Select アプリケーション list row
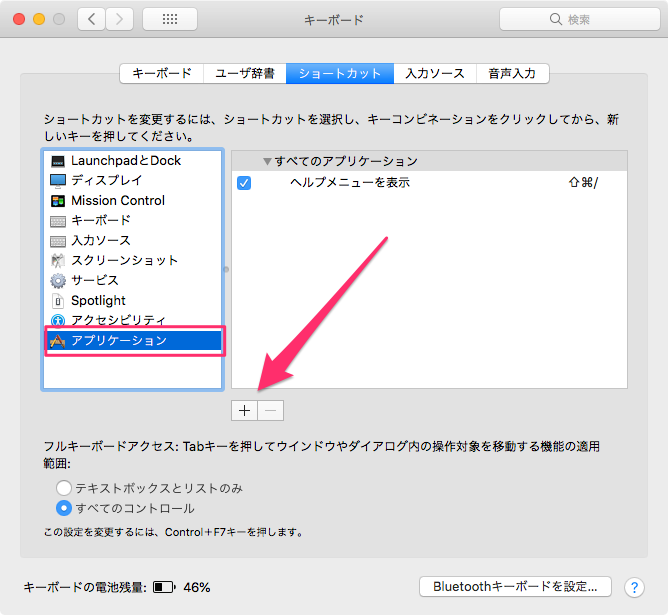Viewport: 668px width, 615px height. (x=133, y=341)
